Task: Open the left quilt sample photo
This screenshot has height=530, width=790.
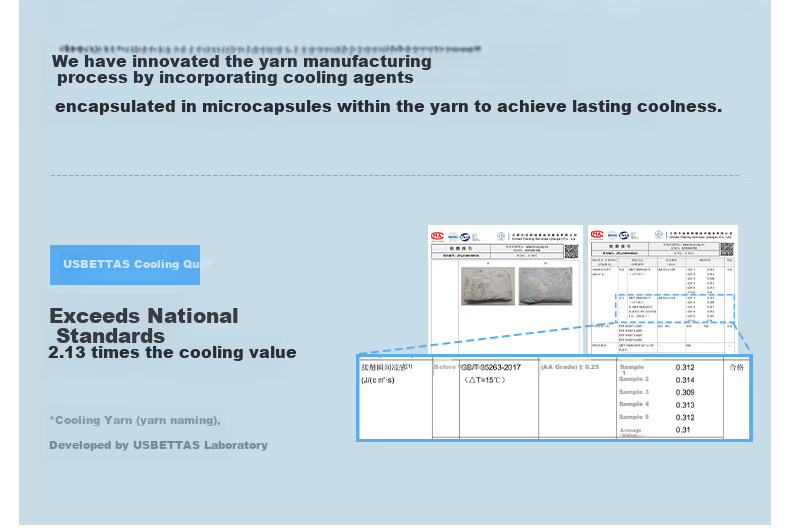Action: [488, 286]
